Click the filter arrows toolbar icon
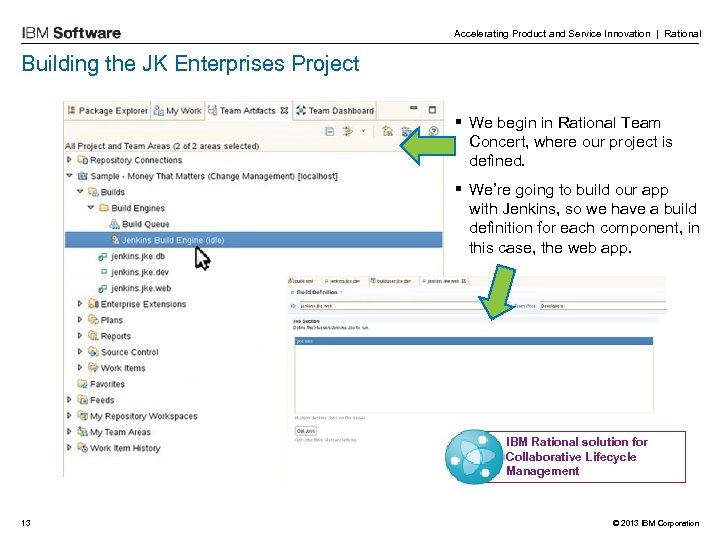The width and height of the screenshot is (720, 540). click(x=348, y=131)
